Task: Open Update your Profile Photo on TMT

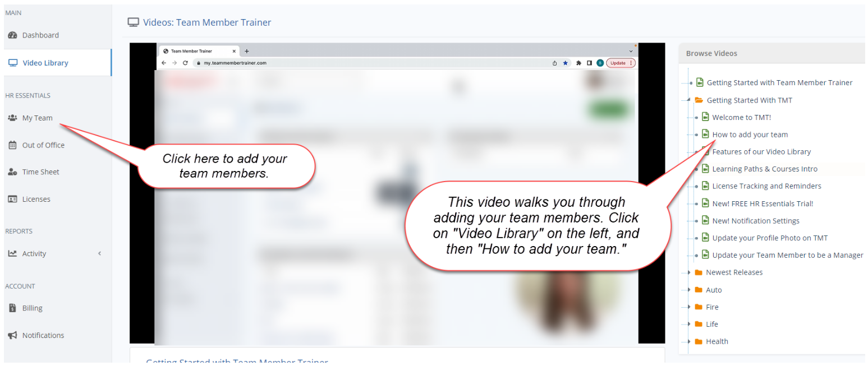Action: [770, 238]
